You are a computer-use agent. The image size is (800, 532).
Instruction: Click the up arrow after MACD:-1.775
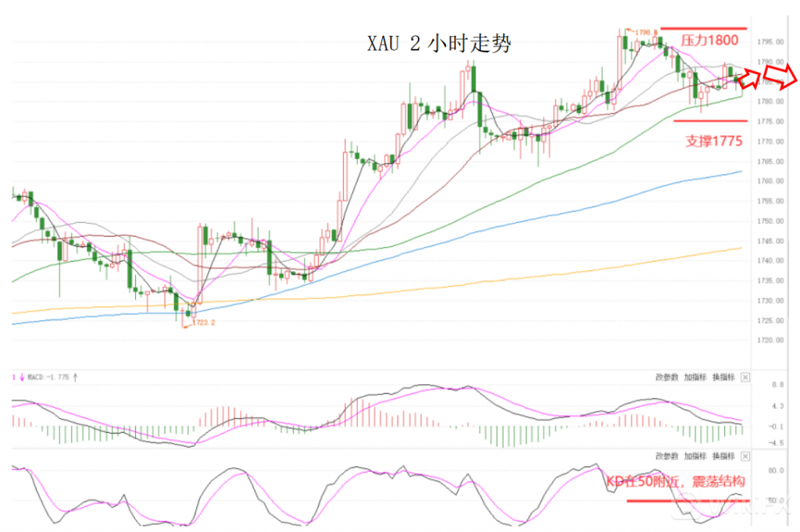click(75, 377)
